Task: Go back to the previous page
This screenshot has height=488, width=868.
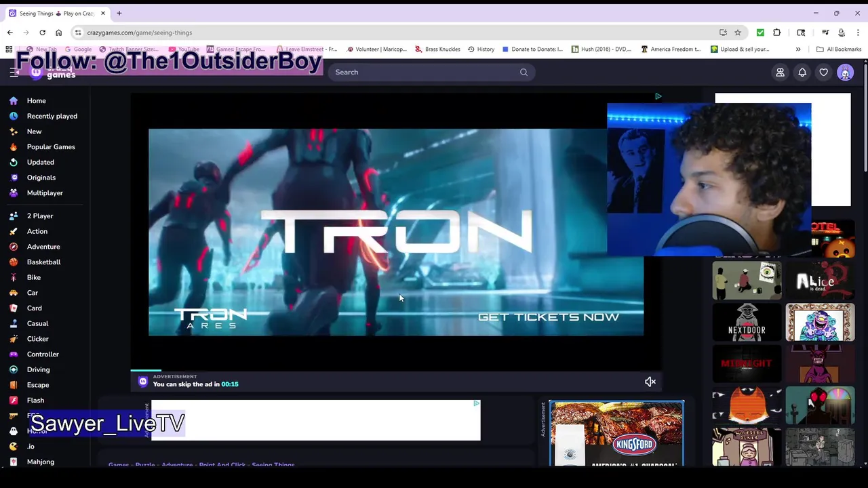Action: pyautogui.click(x=9, y=33)
